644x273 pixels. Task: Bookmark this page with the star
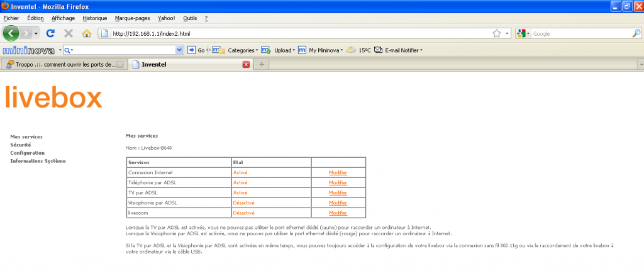coord(497,34)
